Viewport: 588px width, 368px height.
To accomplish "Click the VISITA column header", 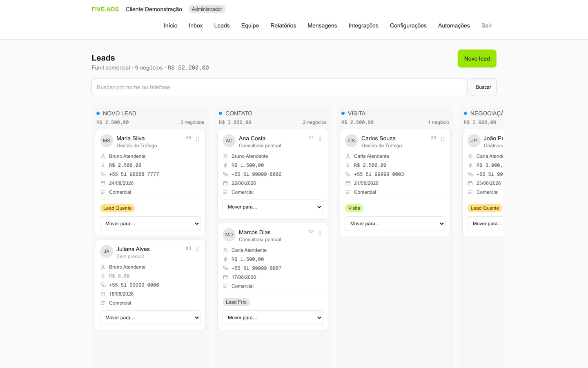I will coord(356,113).
